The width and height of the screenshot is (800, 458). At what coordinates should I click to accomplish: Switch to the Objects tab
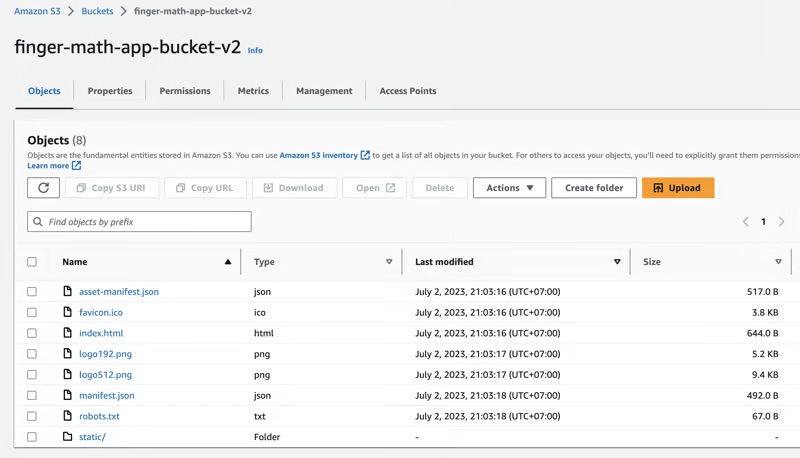tap(44, 91)
